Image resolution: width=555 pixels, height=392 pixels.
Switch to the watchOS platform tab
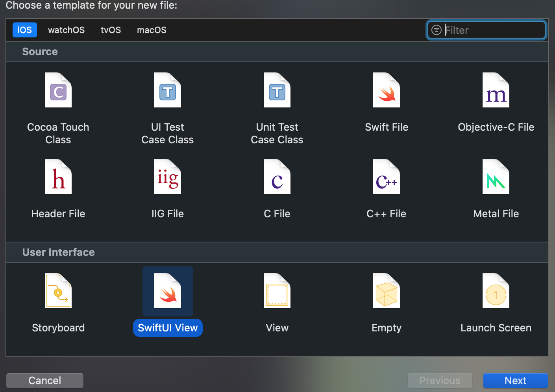(x=67, y=30)
